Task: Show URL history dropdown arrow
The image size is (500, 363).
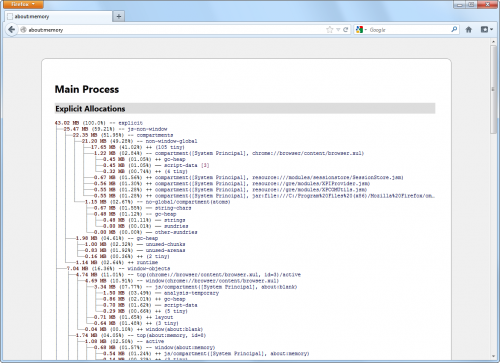Action: click(x=338, y=30)
